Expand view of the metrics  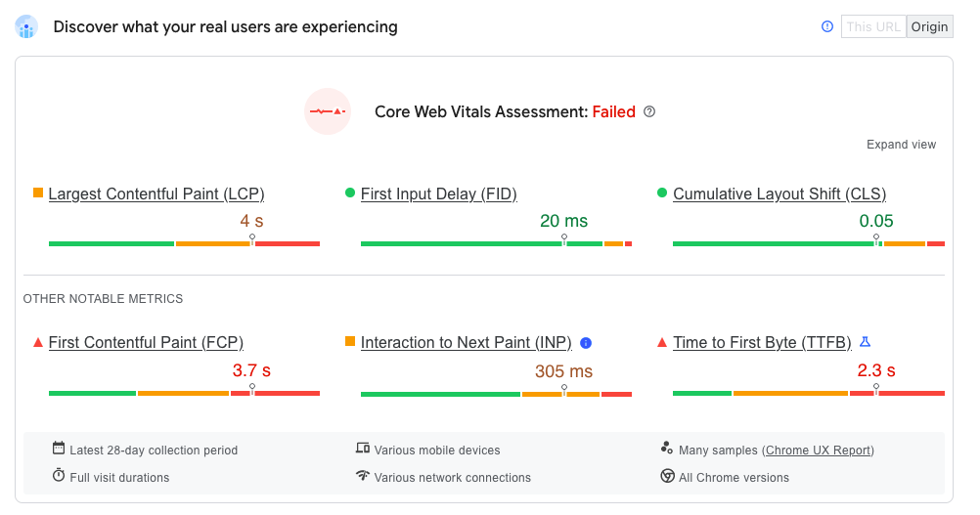coord(901,145)
